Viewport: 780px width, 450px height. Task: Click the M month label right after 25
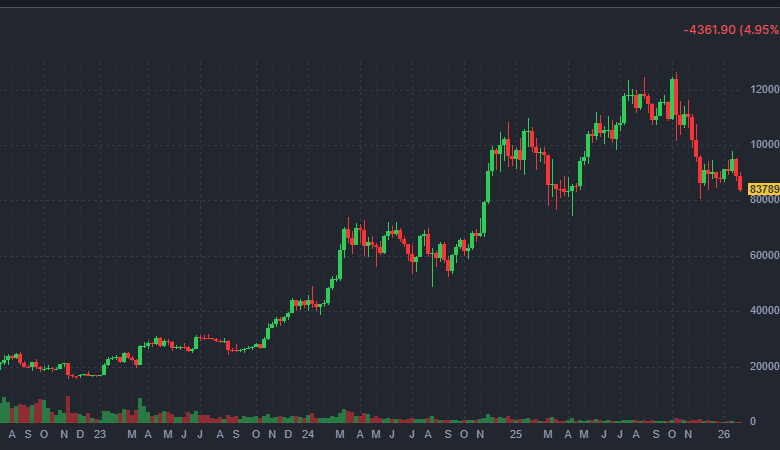point(548,435)
